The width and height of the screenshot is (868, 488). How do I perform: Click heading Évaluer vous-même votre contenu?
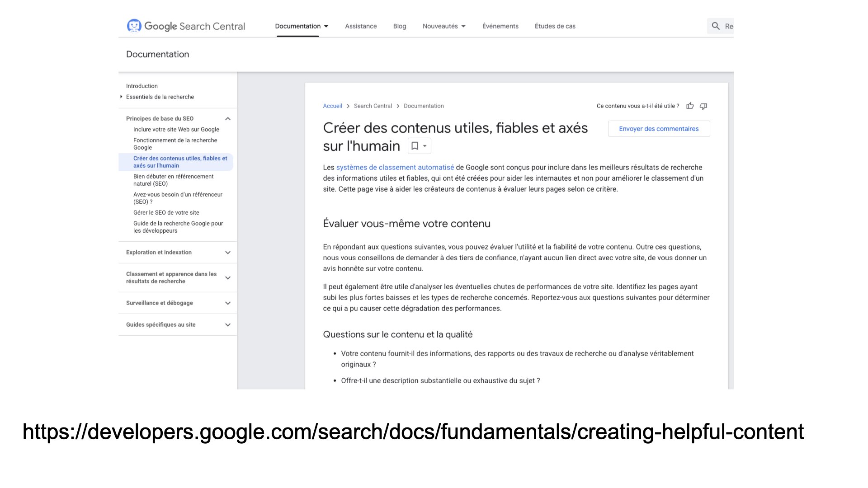tap(406, 224)
